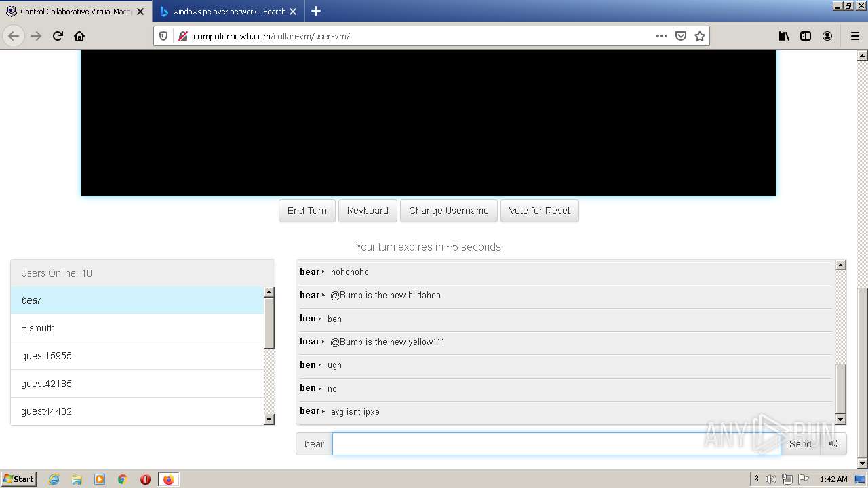Click user list scroll down arrow
868x488 pixels.
pyautogui.click(x=269, y=420)
